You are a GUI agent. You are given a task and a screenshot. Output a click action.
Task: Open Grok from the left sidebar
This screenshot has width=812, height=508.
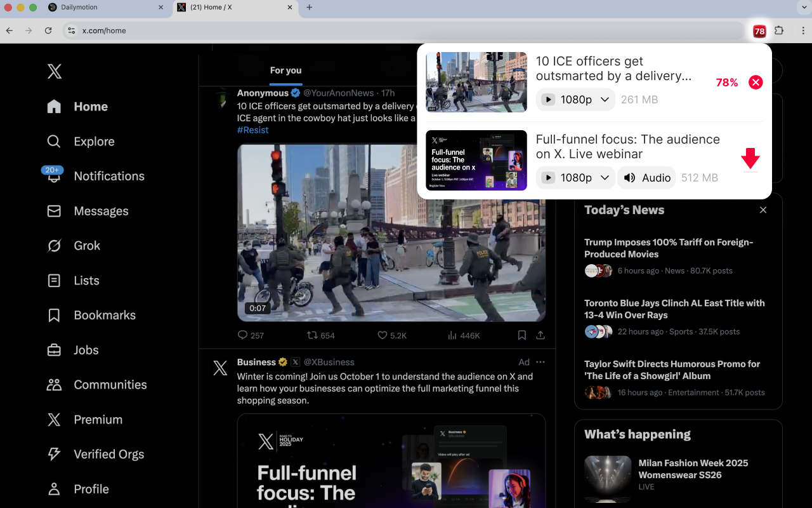pyautogui.click(x=87, y=246)
